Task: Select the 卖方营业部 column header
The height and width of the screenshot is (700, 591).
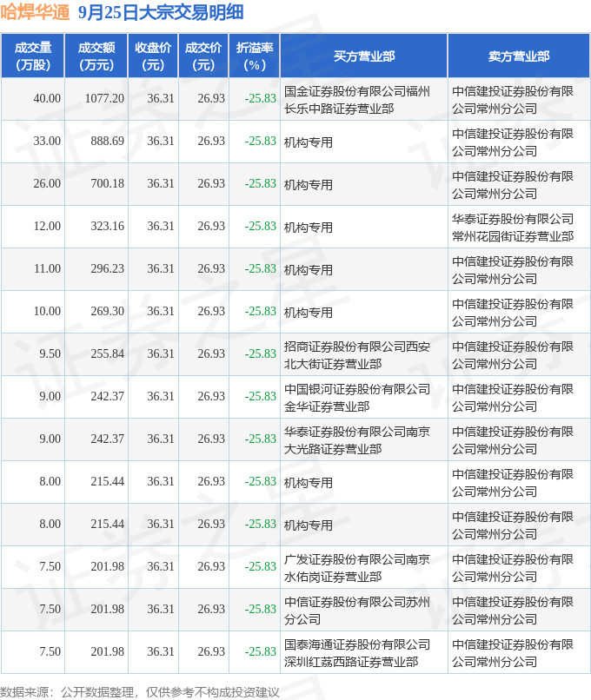Action: point(519,56)
